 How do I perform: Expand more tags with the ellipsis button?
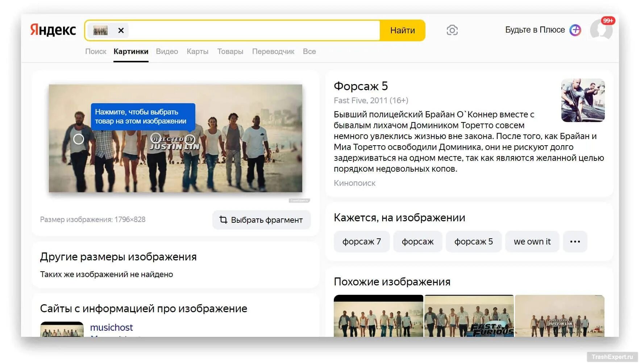click(x=575, y=242)
